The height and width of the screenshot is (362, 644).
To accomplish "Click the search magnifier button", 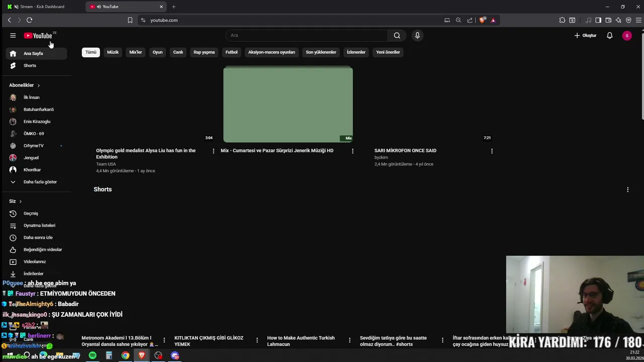I will [397, 35].
